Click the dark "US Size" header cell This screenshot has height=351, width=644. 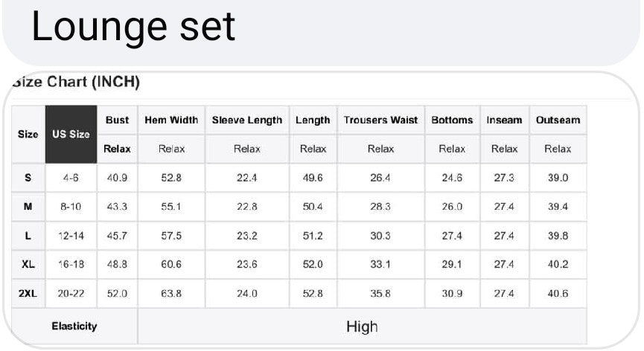pyautogui.click(x=71, y=135)
